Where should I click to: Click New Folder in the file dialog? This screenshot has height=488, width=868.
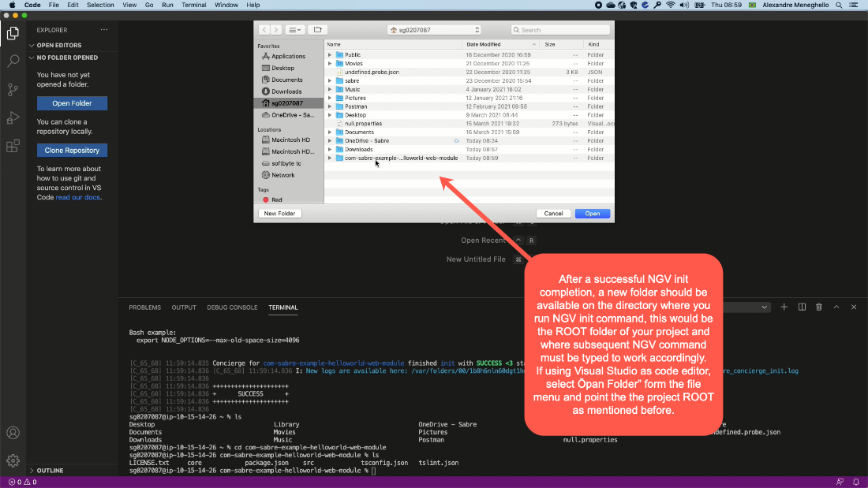[279, 214]
